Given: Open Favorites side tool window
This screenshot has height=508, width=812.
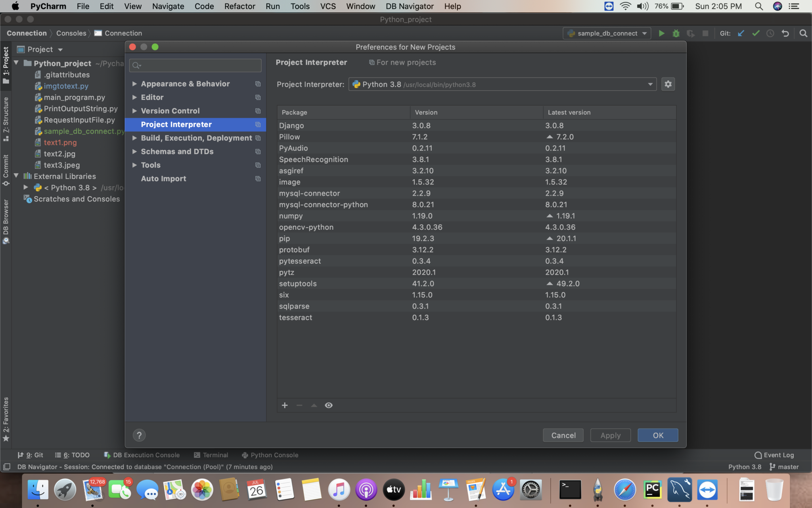Looking at the screenshot, I should click(x=6, y=419).
